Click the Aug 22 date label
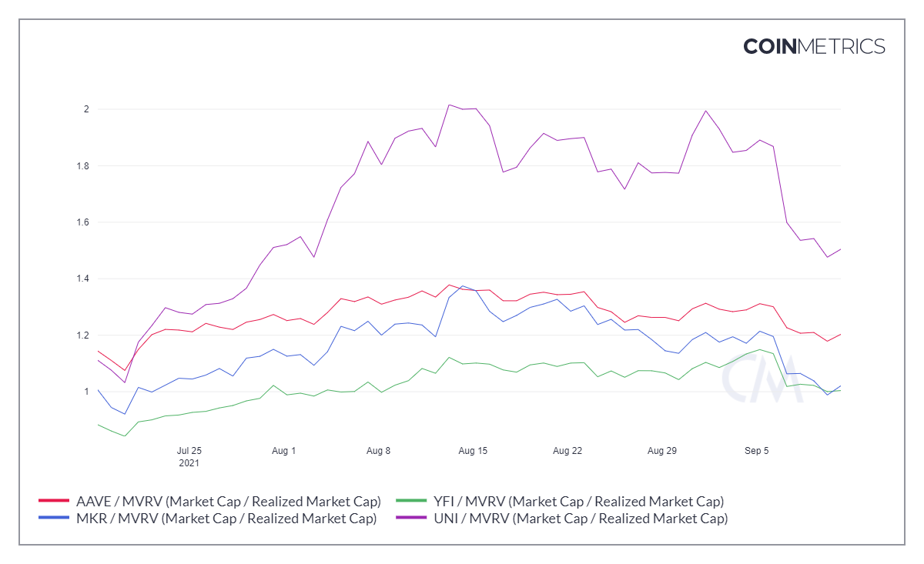This screenshot has height=564, width=924. (567, 451)
